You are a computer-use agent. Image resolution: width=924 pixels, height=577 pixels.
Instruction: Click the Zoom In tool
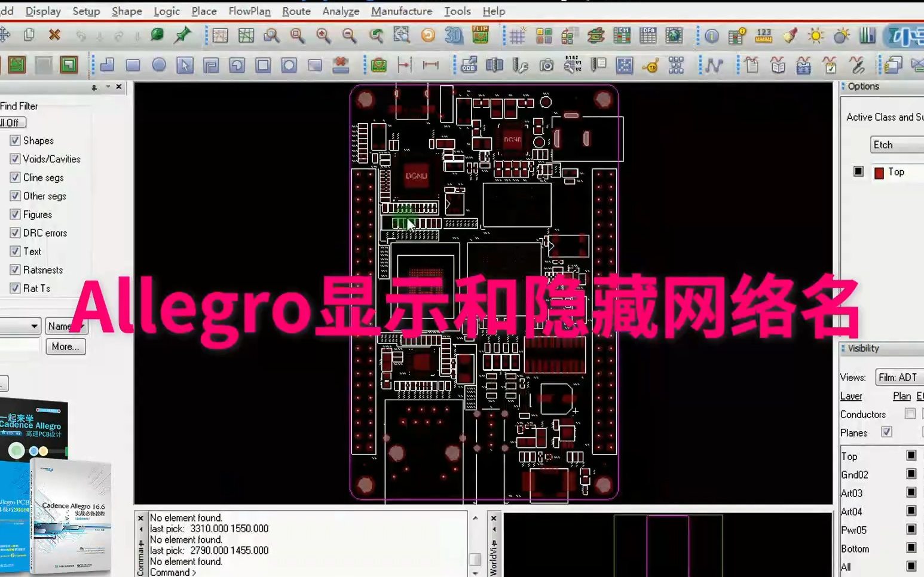323,36
